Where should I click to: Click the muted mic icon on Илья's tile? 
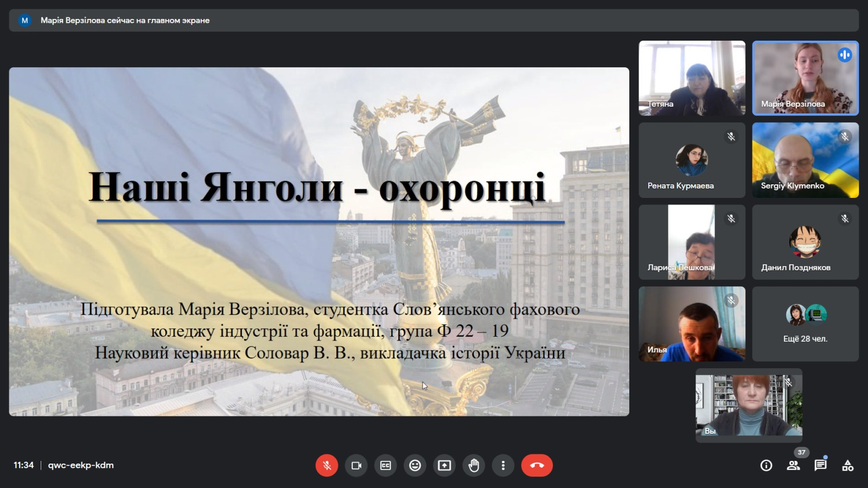pyautogui.click(x=731, y=300)
